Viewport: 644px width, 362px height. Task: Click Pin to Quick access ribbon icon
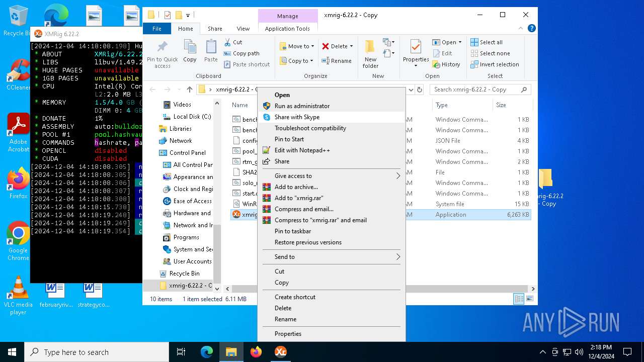pyautogui.click(x=162, y=54)
